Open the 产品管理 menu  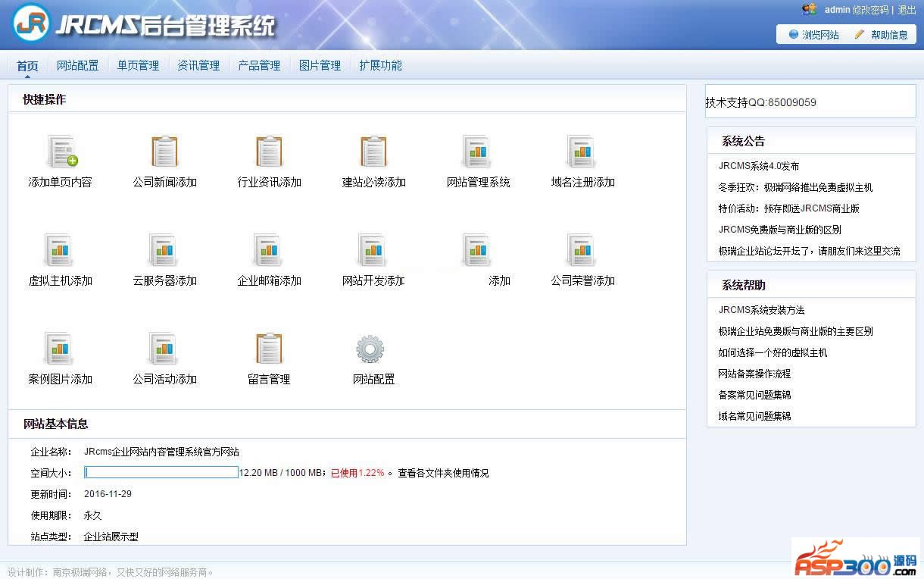coord(259,65)
